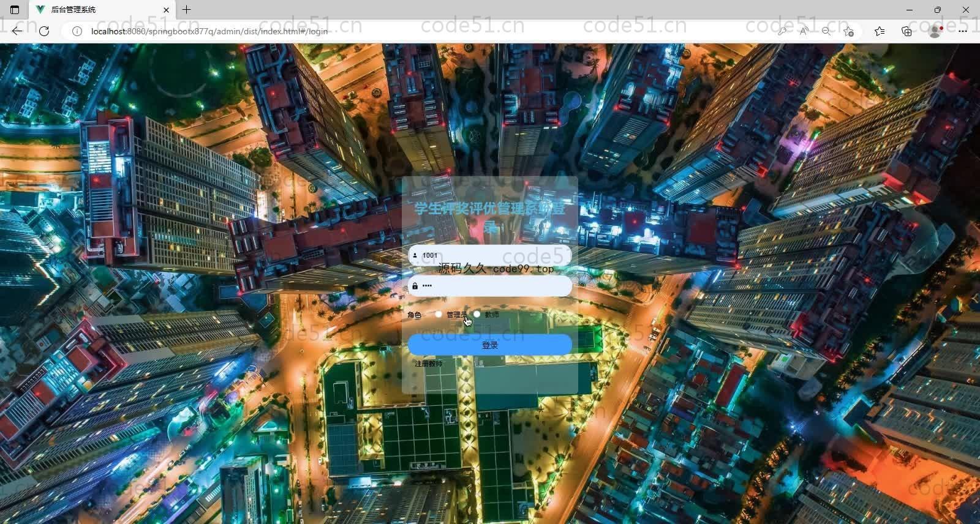
Task: Click the password input field
Action: [x=490, y=286]
